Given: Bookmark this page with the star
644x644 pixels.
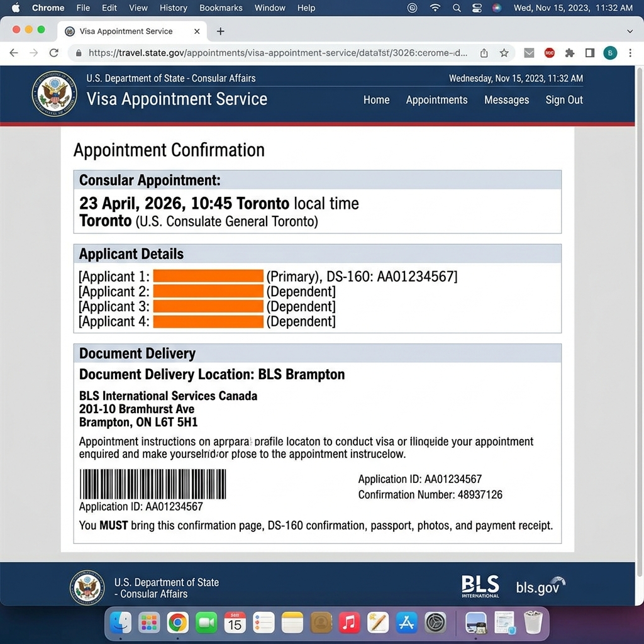Looking at the screenshot, I should 504,53.
